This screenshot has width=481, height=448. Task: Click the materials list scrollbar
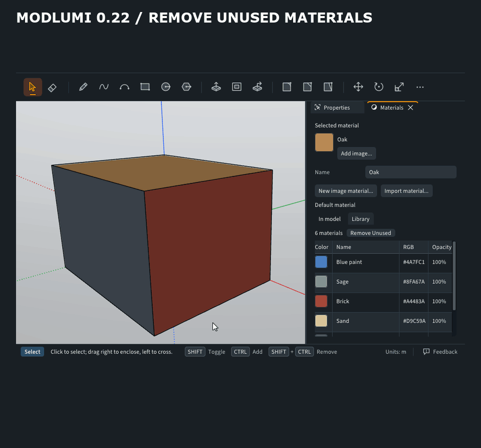pyautogui.click(x=454, y=276)
